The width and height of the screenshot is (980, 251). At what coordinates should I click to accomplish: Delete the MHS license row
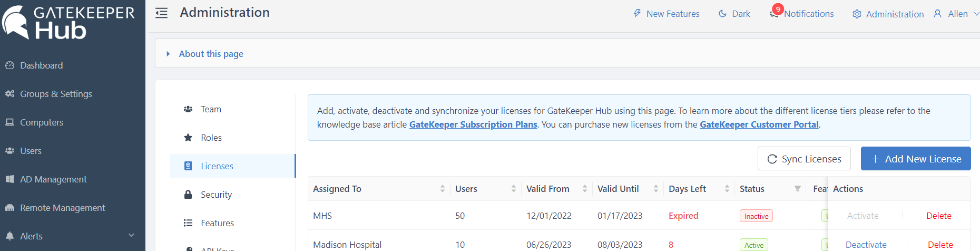(938, 216)
